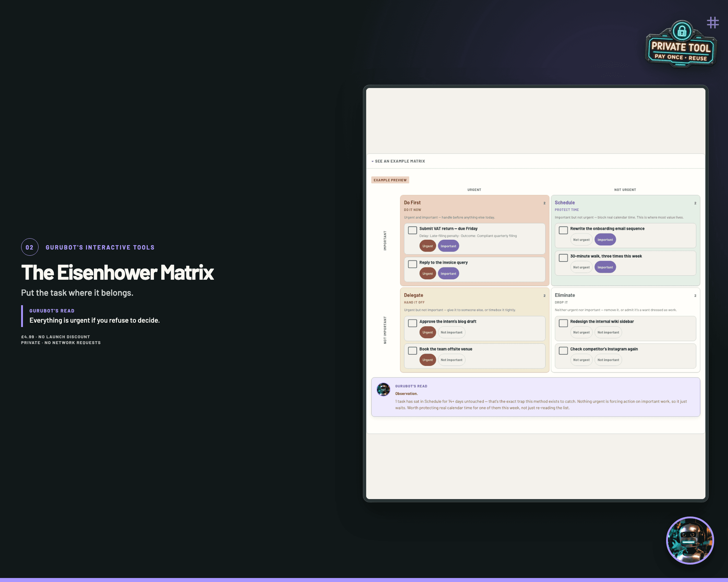Check off Reply to the invoice query
This screenshot has width=728, height=582.
point(412,264)
